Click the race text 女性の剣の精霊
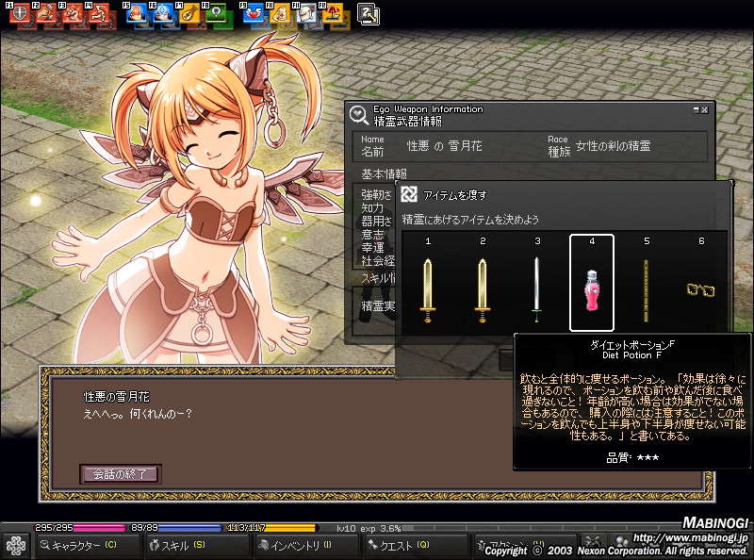Screen dimensions: 754x560 [614, 146]
